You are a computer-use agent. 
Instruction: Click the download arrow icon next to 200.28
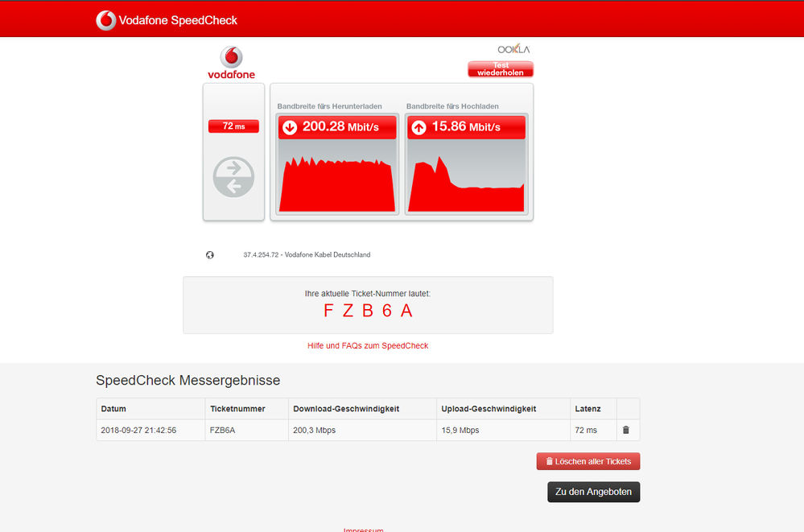coord(290,127)
